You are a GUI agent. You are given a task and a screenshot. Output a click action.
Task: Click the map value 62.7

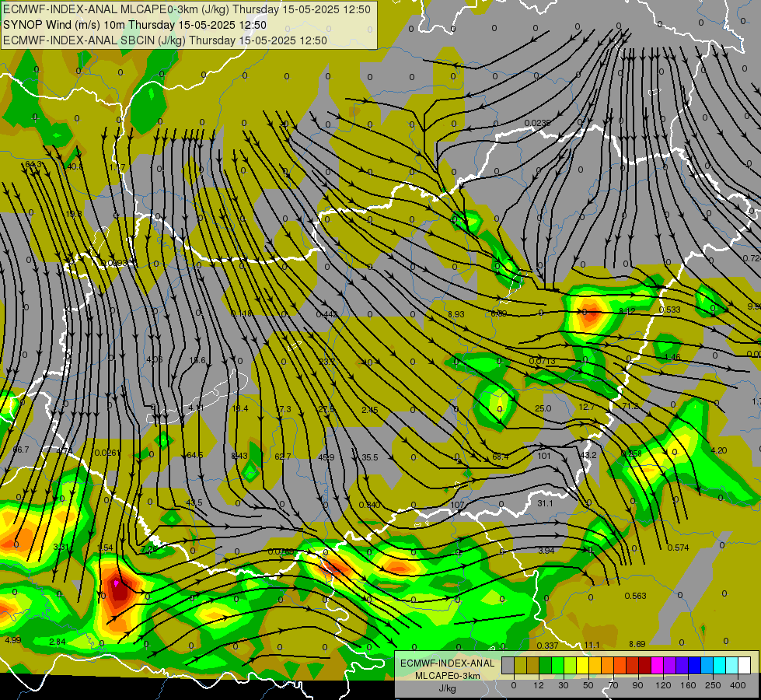tap(283, 457)
